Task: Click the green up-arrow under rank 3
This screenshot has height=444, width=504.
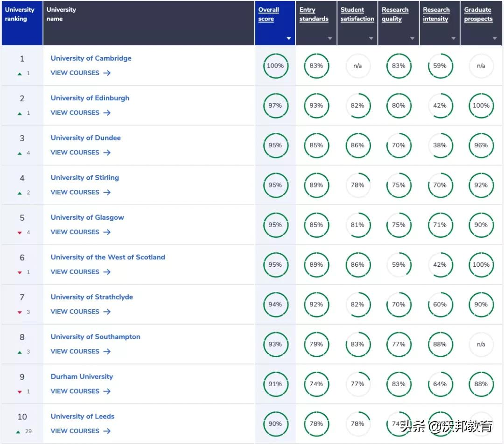Action: coord(20,153)
